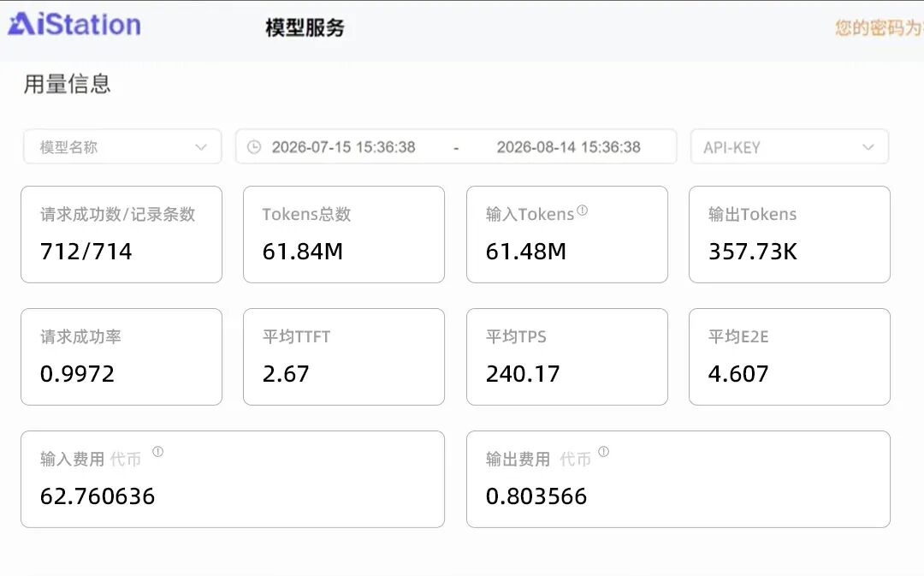Viewport: 924px width, 576px height.
Task: Click the 240.17 平均TPS value
Action: click(523, 374)
